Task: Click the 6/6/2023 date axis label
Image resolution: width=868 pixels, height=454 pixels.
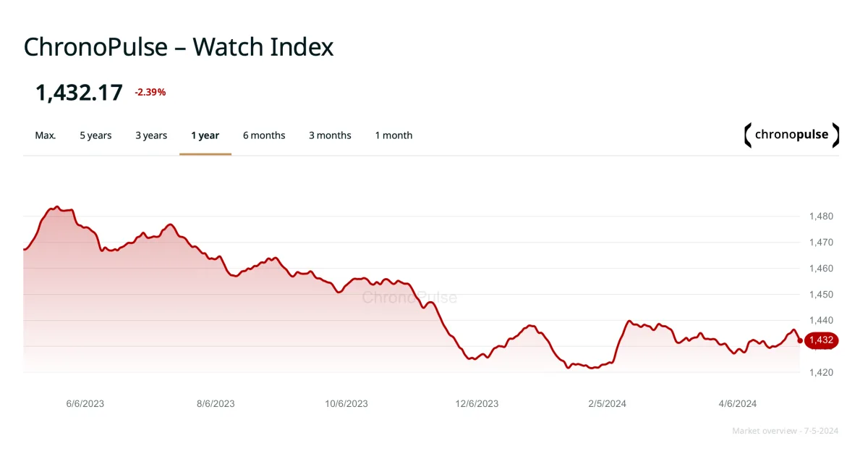Action: [x=85, y=404]
